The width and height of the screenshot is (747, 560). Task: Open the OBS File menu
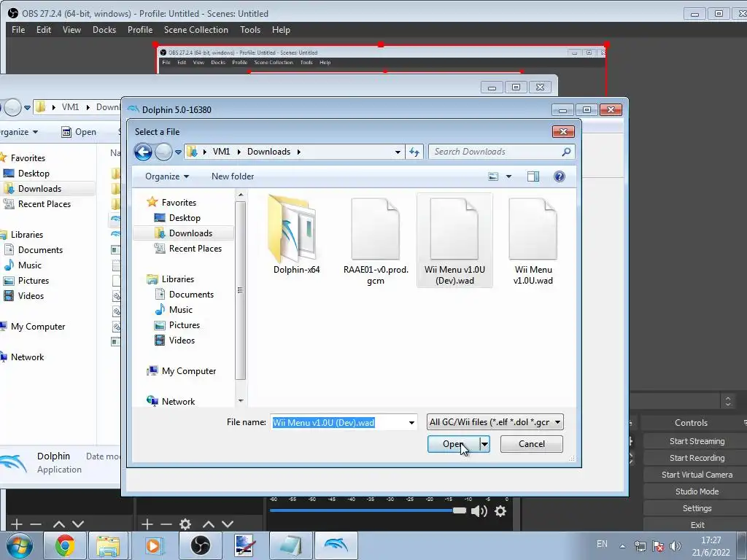[x=18, y=29]
